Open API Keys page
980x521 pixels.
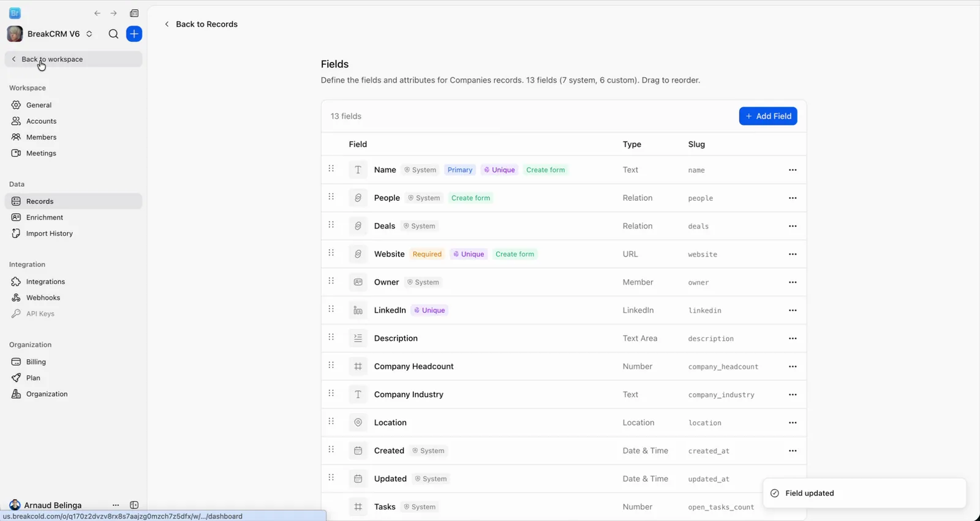tap(73, 313)
